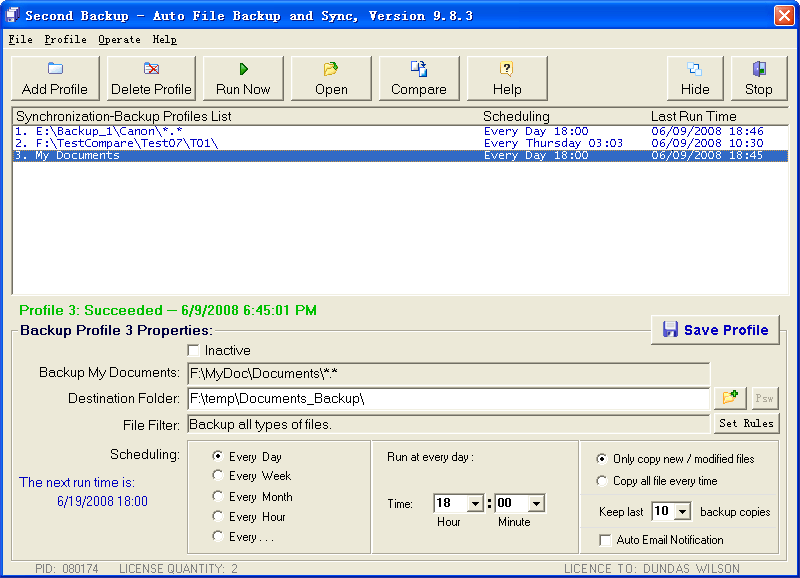Click the File Filter field
This screenshot has width=800, height=578.
click(x=448, y=424)
